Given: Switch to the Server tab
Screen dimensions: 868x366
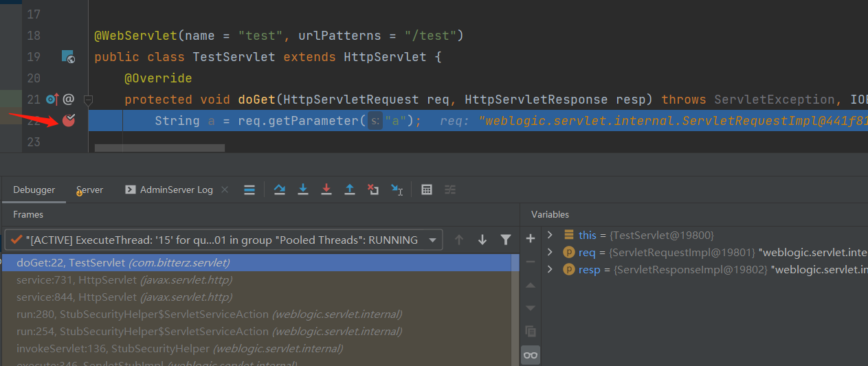Looking at the screenshot, I should (x=89, y=190).
